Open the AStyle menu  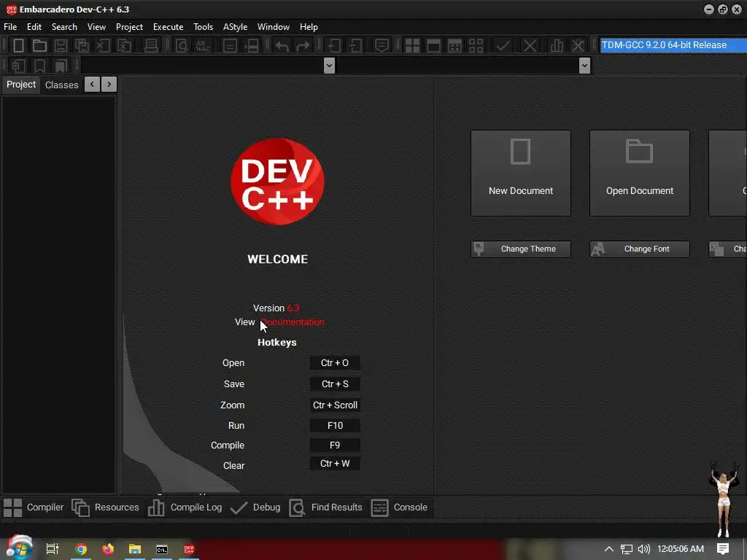(x=236, y=27)
